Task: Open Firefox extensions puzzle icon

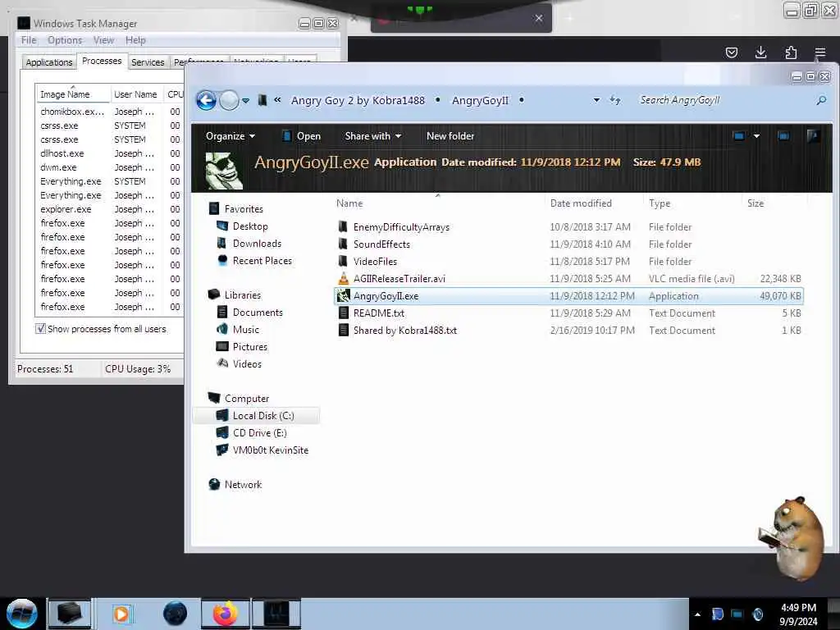Action: tap(791, 52)
